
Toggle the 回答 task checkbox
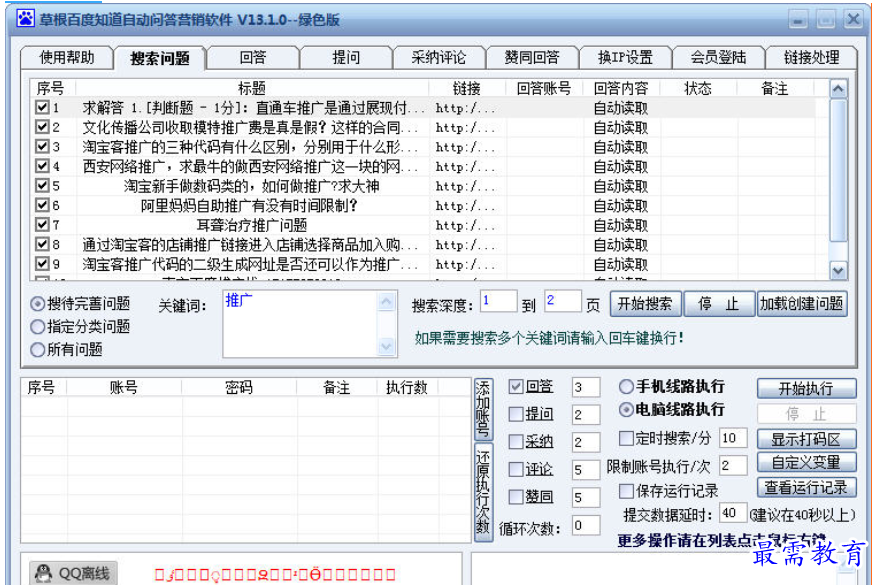[516, 386]
